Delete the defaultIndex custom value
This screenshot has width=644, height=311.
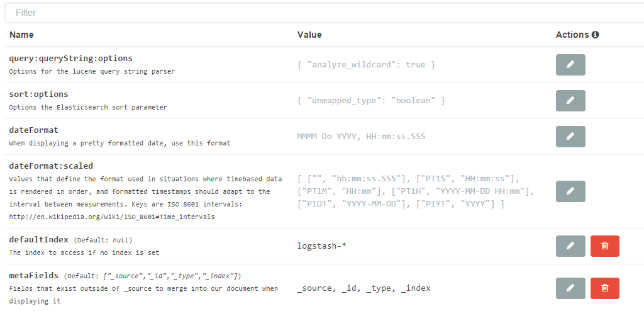(604, 246)
